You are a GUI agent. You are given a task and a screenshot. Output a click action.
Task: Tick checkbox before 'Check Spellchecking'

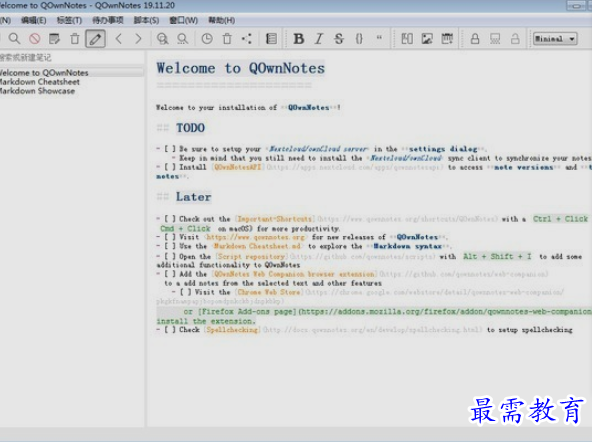click(x=170, y=330)
